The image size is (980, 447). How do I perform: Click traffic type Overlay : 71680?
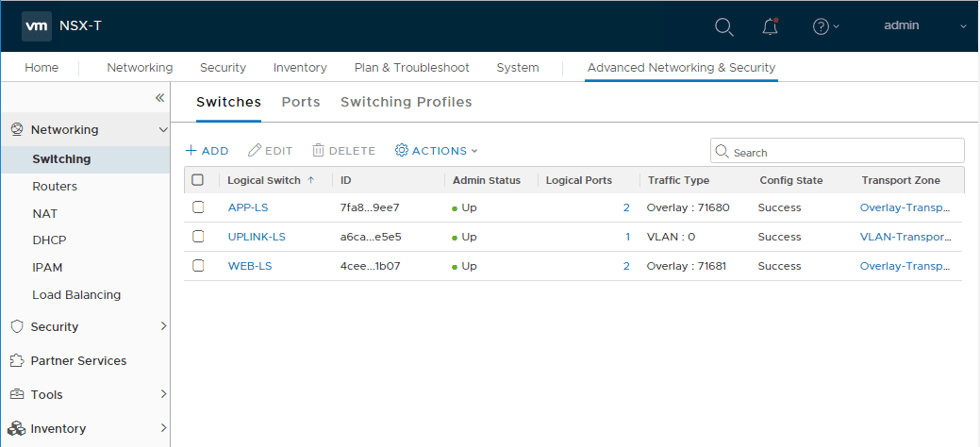[689, 207]
